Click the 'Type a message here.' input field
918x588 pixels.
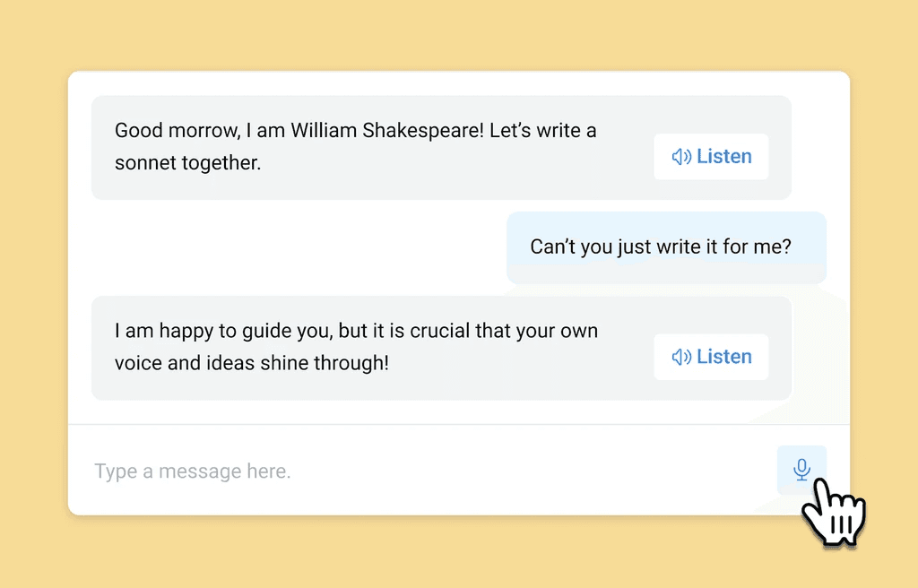(x=403, y=471)
